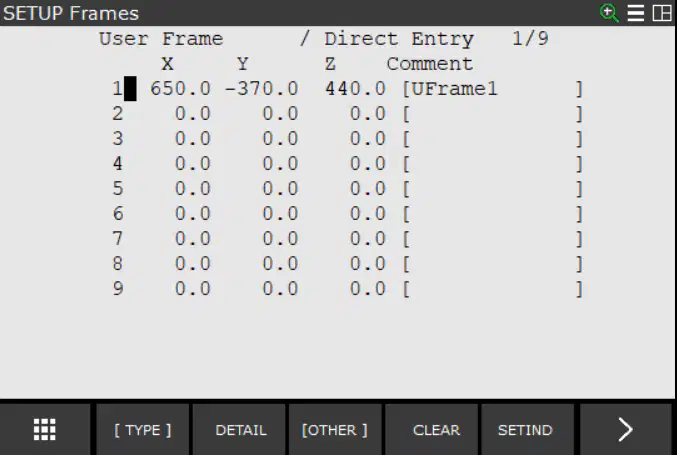The image size is (677, 455).
Task: Open the three-line hamburger menu icon
Action: 636,13
